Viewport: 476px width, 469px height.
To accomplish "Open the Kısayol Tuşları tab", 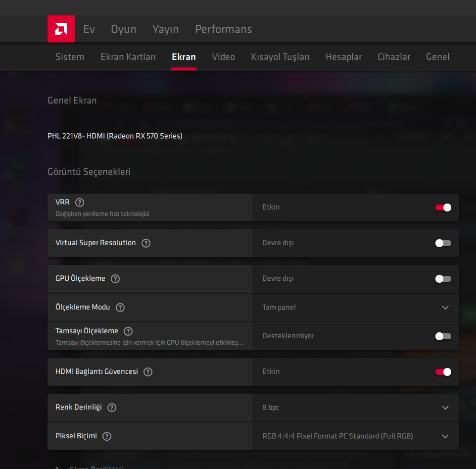I will point(280,57).
